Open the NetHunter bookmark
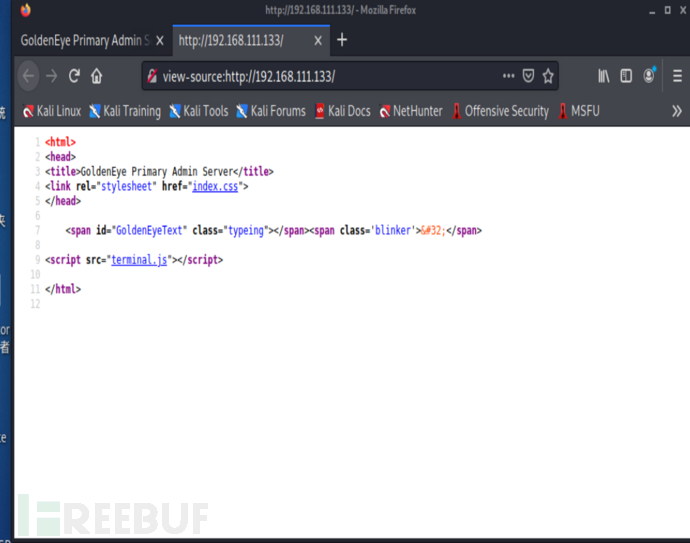The image size is (690, 543). coord(411,111)
